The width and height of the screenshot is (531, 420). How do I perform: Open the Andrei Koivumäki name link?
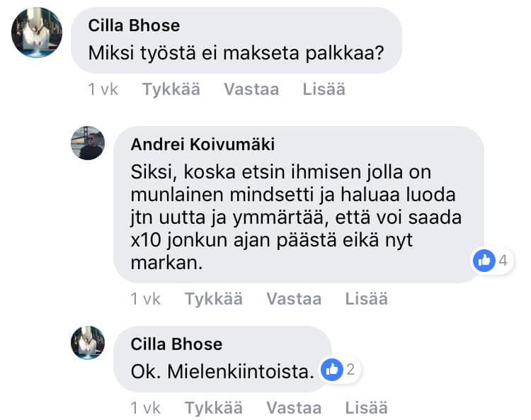203,144
